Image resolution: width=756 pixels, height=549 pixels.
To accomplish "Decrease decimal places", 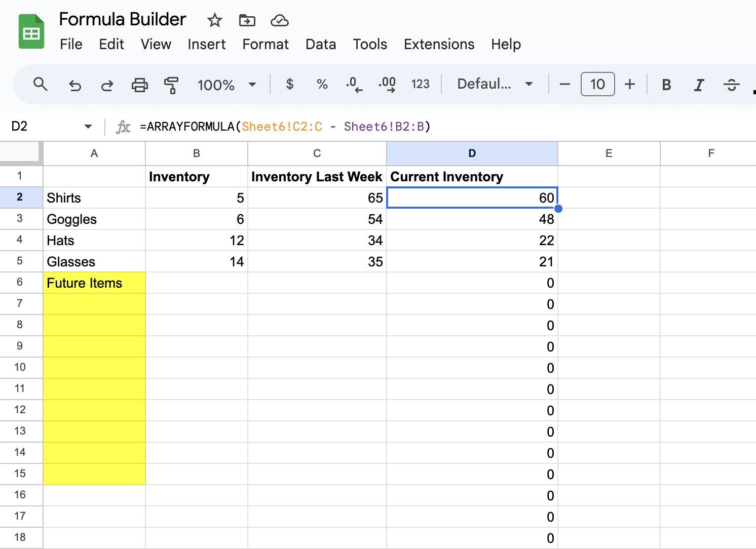I will coord(355,85).
